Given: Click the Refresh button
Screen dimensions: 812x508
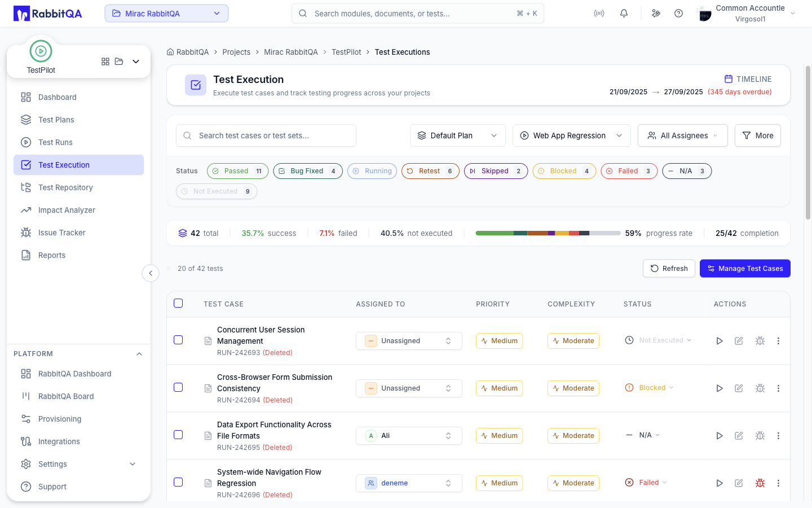Looking at the screenshot, I should (x=669, y=269).
